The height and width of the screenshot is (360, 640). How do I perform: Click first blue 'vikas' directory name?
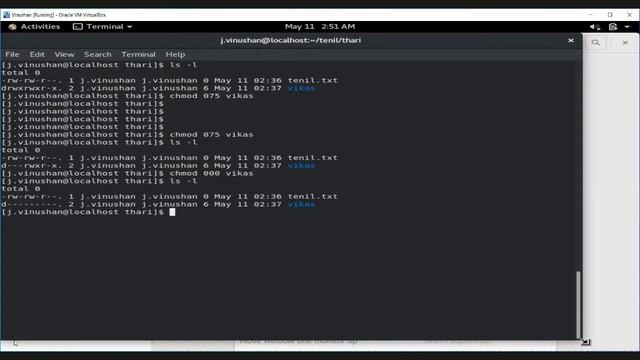coord(302,88)
